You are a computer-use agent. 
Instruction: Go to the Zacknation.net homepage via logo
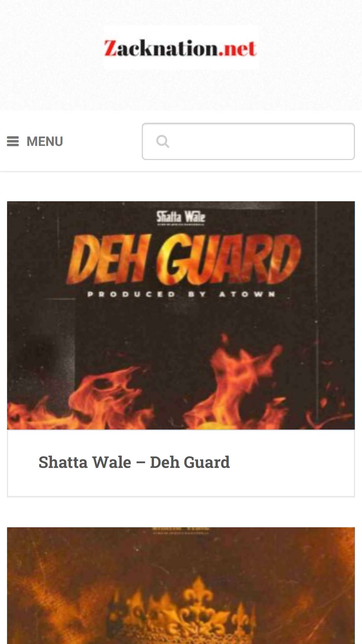(180, 48)
